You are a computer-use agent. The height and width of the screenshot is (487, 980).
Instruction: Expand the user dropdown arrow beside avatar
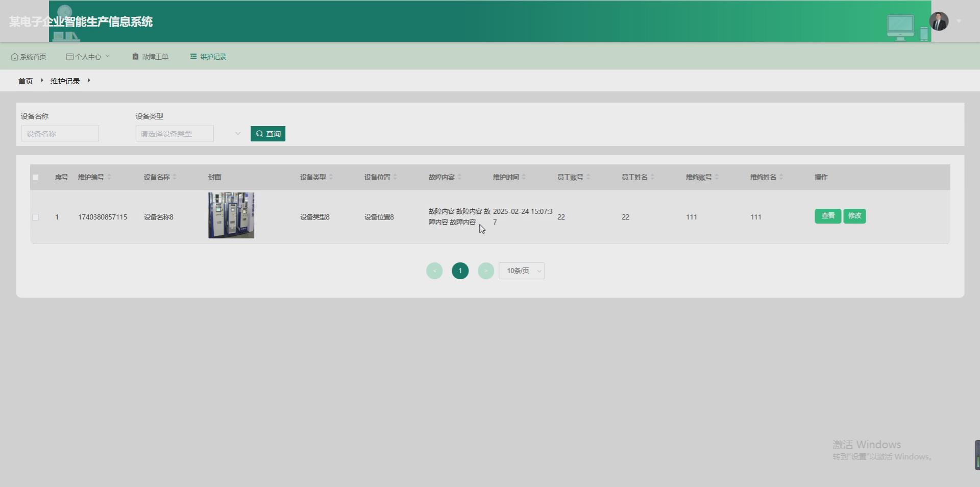(959, 21)
